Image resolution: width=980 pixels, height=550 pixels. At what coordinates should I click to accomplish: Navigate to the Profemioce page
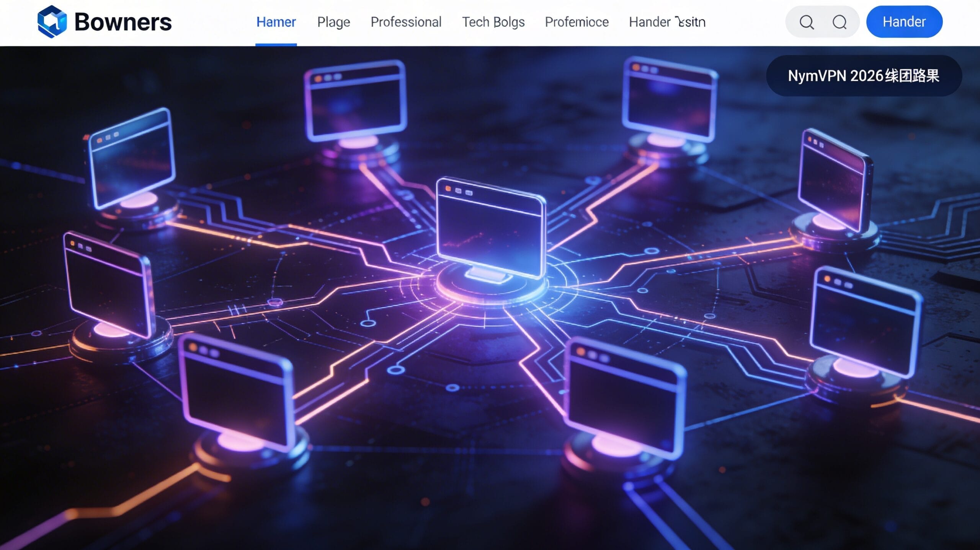[577, 22]
